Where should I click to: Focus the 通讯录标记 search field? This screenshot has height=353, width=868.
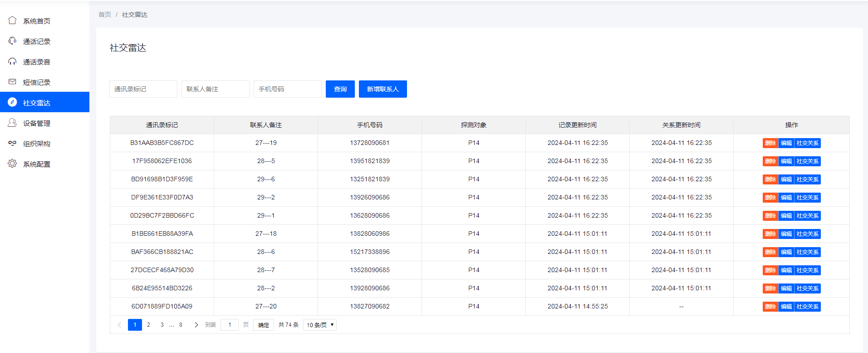[x=143, y=89]
